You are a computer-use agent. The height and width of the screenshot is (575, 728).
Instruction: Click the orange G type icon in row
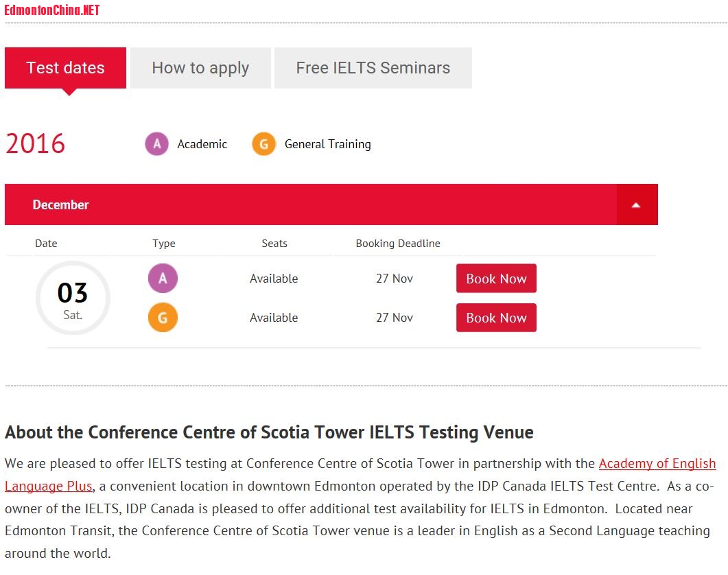(x=163, y=318)
